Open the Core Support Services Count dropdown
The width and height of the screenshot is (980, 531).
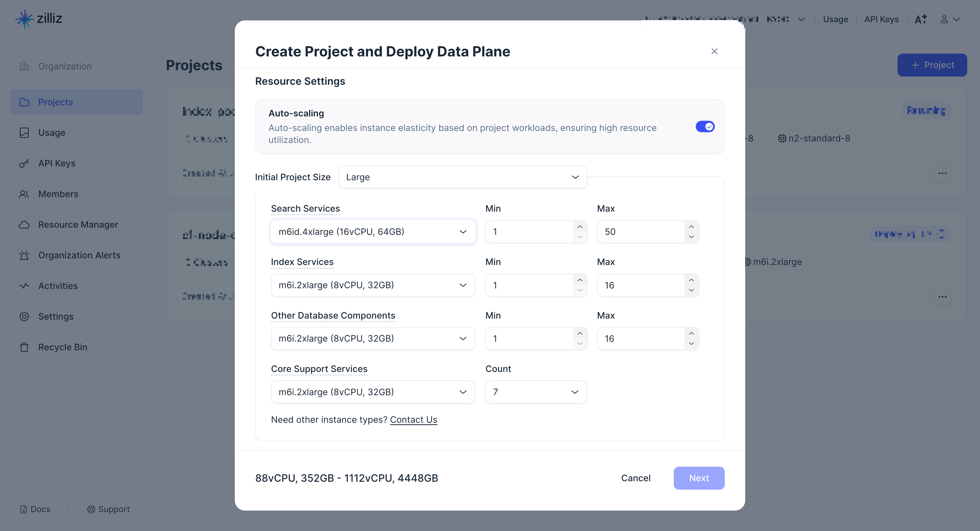[x=536, y=392]
